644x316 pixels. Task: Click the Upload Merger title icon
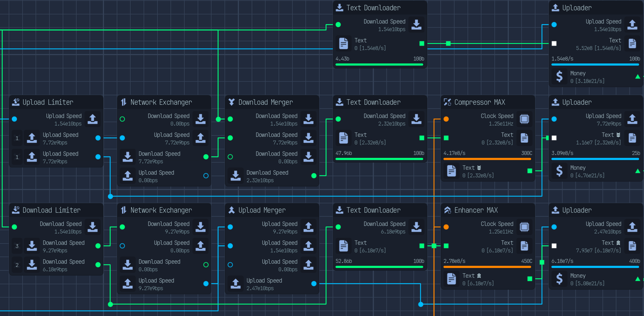coord(232,210)
